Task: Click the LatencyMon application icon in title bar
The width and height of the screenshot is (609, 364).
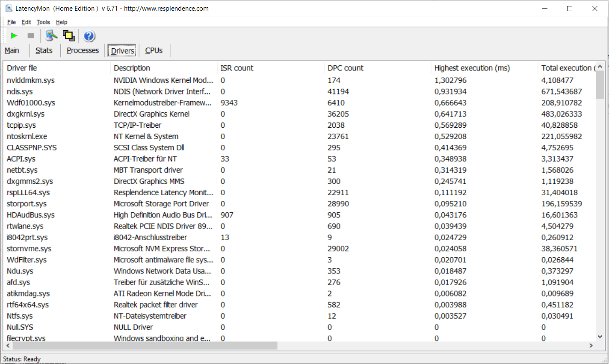Action: 9,8
